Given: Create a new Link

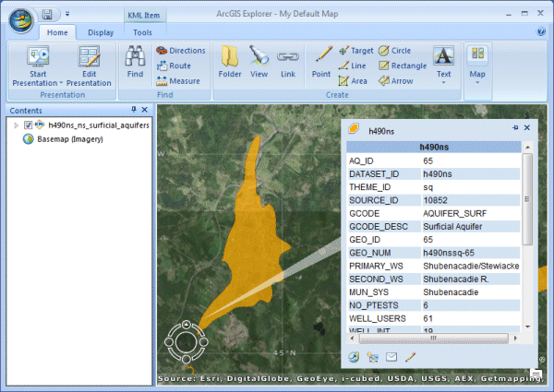Looking at the screenshot, I should (288, 62).
